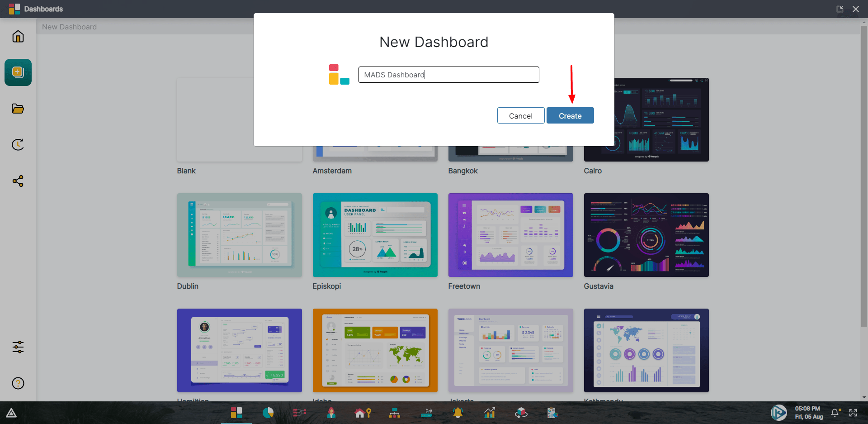Click the Create button
This screenshot has height=424, width=868.
pos(570,115)
